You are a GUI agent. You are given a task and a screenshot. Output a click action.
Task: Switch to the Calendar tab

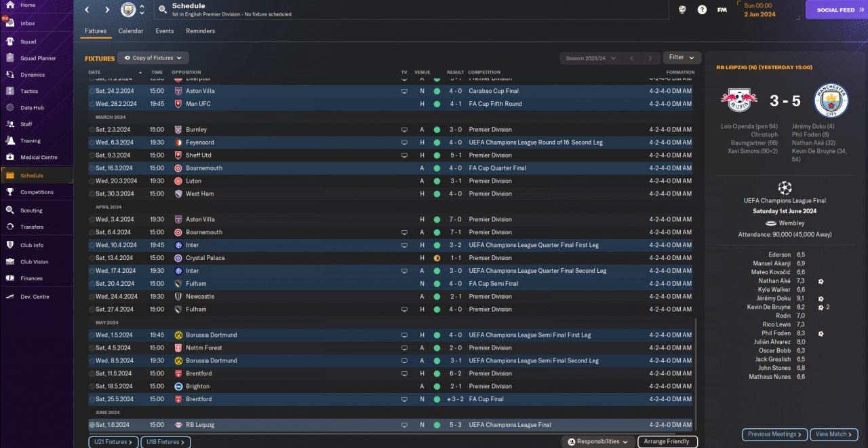[131, 31]
